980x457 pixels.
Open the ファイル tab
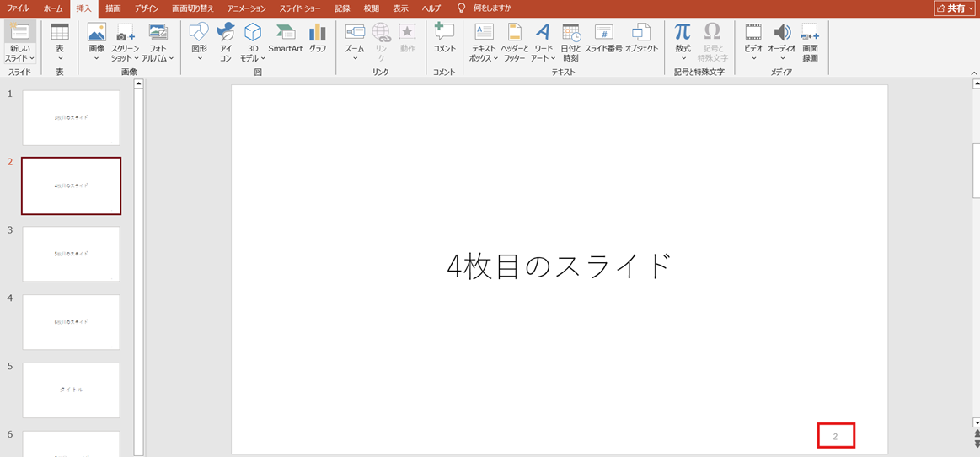point(18,8)
